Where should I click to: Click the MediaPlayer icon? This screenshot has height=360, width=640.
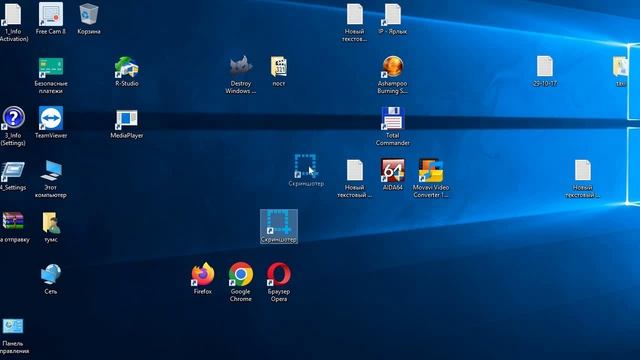point(127,124)
